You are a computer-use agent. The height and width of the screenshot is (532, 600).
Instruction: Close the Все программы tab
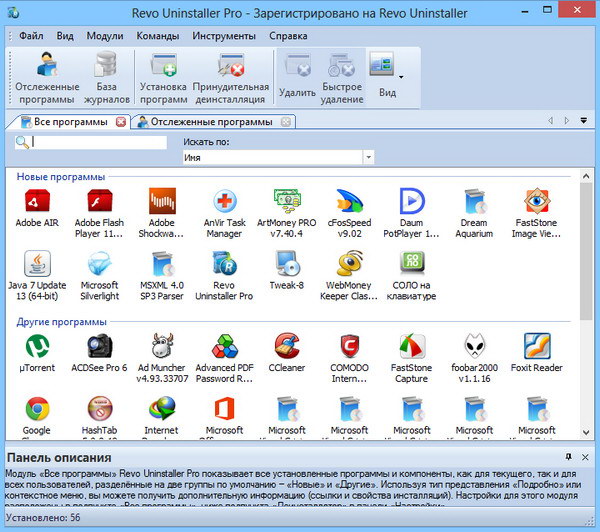point(120,122)
